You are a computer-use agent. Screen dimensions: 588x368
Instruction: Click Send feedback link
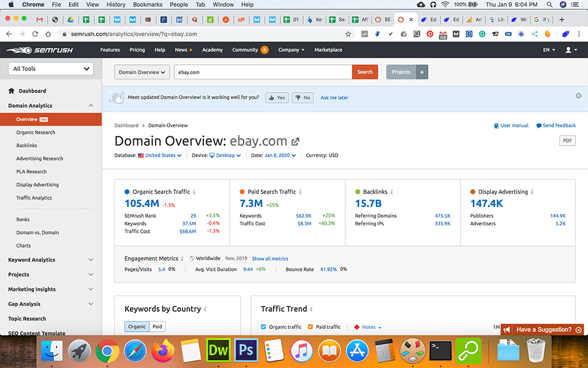click(x=556, y=125)
